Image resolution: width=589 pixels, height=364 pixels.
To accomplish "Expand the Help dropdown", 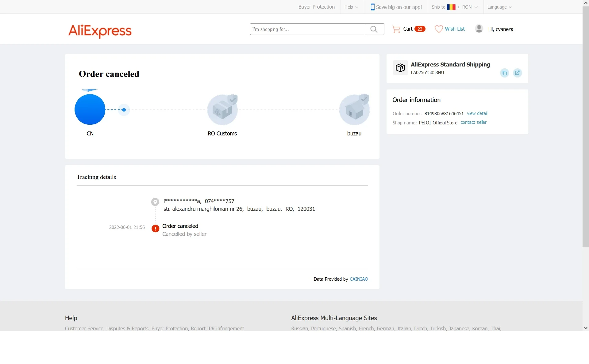I will 351,7.
